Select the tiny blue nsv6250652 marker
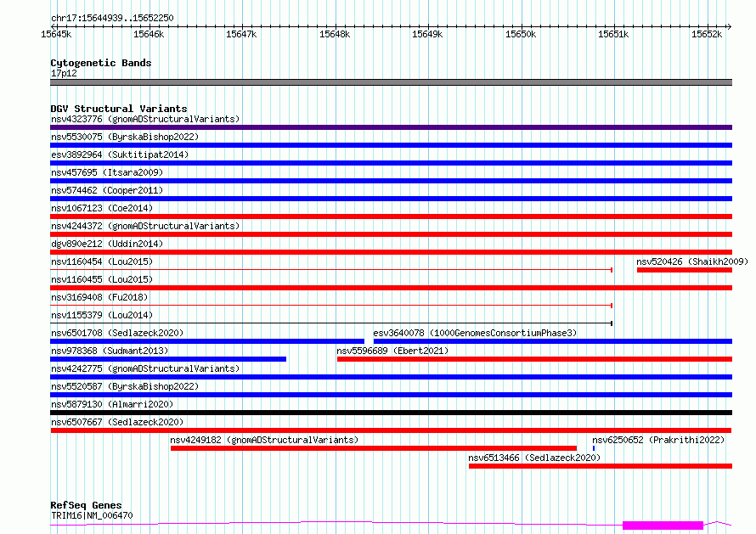The image size is (756, 534). tap(594, 448)
